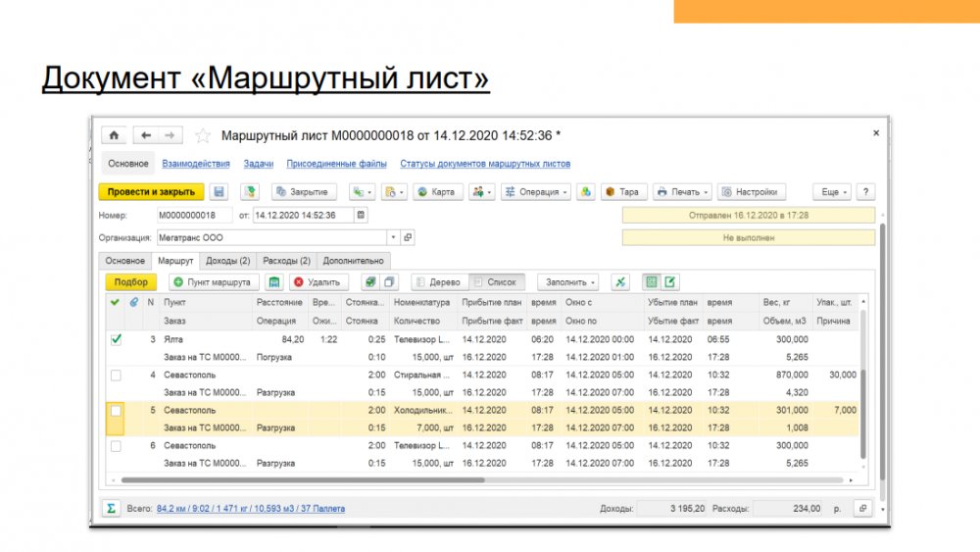Check the box for row 6 Севастополь
This screenshot has height=552, width=980.
[x=117, y=446]
